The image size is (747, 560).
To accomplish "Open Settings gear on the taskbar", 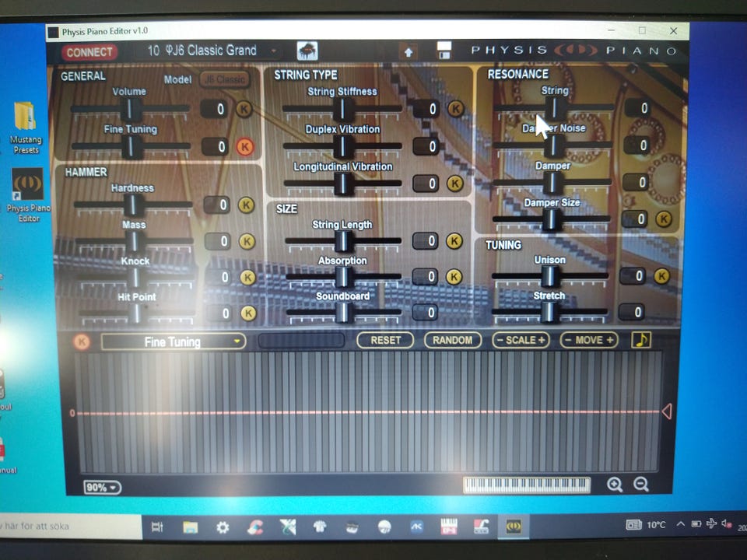I will tap(223, 527).
